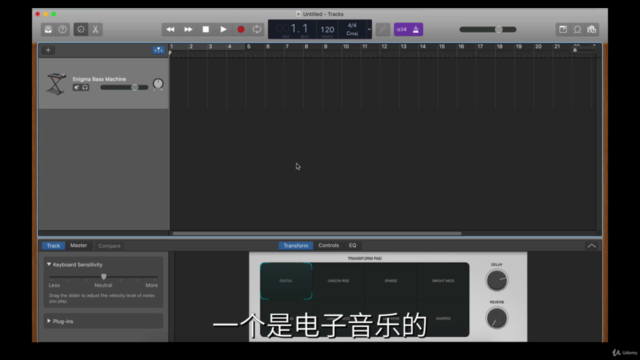The image size is (640, 360).
Task: Start recording with the red Record button
Action: tap(241, 29)
